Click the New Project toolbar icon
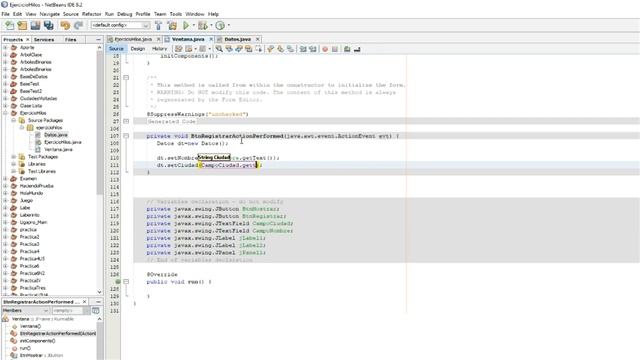This screenshot has width=640, height=360. click(x=22, y=25)
